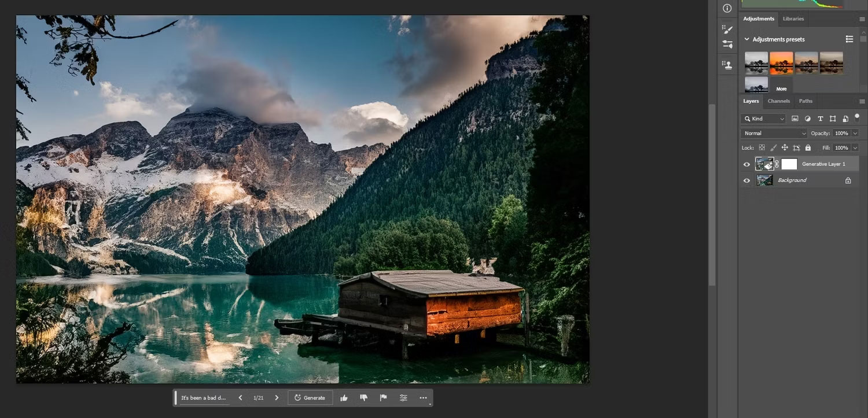Click the prompt field "It's been a bad d..."
The height and width of the screenshot is (418, 868).
[204, 398]
